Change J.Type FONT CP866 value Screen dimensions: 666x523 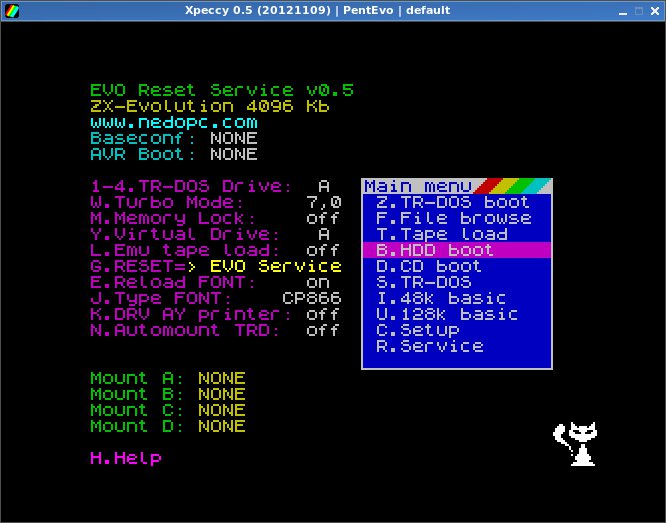click(311, 298)
